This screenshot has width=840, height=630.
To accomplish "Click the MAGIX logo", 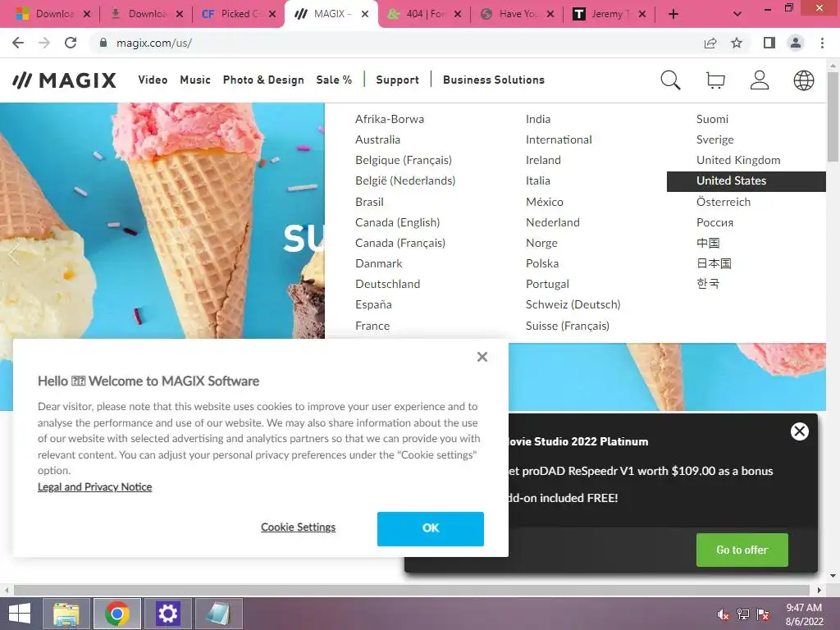I will pos(64,80).
